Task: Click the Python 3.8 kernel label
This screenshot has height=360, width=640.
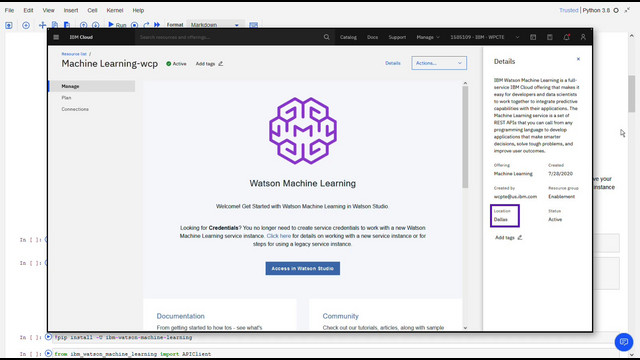Action: 596,10
